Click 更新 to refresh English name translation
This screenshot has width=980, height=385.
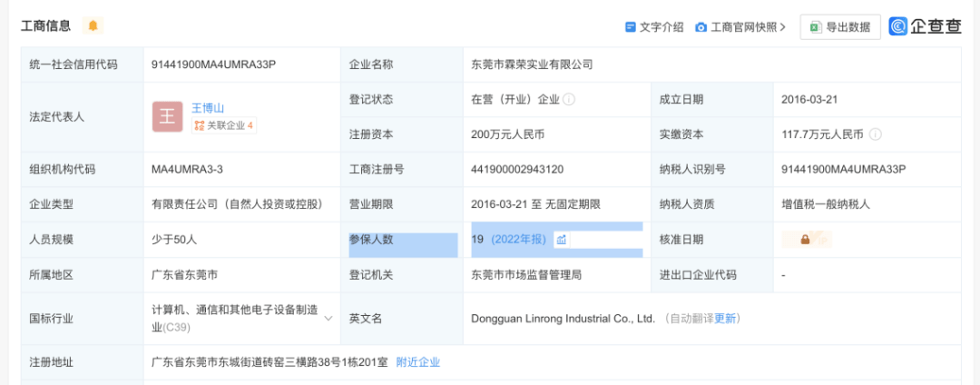(x=725, y=319)
